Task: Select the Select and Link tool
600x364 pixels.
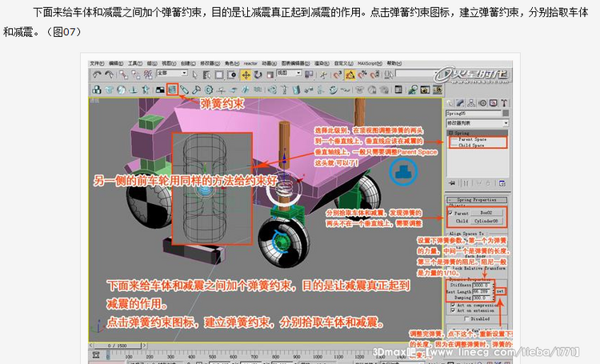Action: pos(124,75)
